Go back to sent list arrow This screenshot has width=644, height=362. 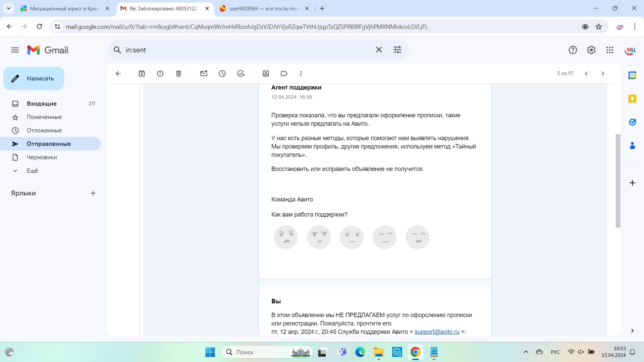point(118,74)
